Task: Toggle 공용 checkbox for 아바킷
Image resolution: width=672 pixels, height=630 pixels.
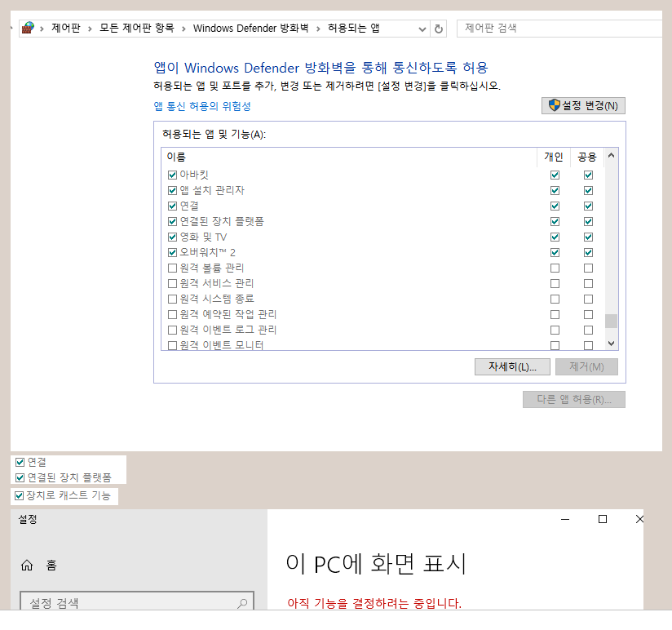Action: [588, 175]
